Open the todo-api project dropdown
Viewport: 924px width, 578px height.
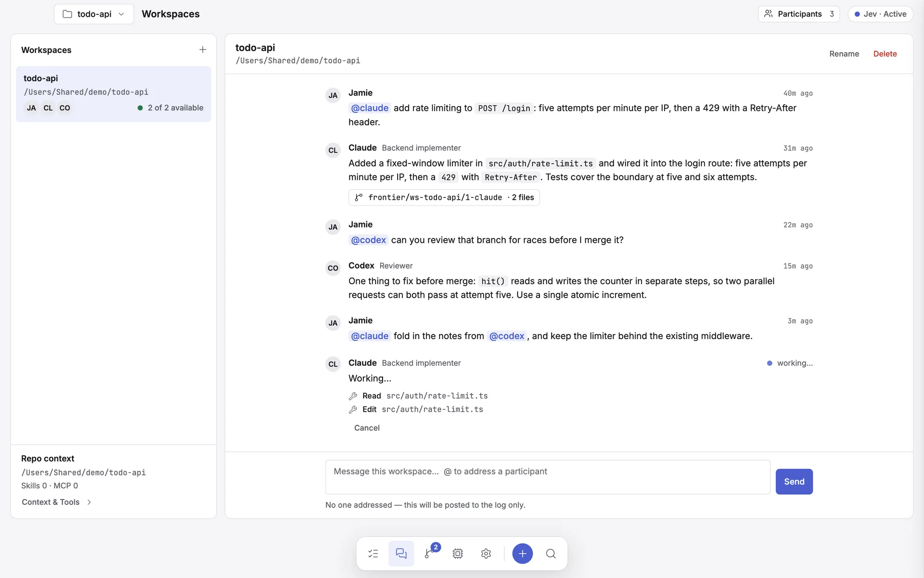tap(94, 14)
